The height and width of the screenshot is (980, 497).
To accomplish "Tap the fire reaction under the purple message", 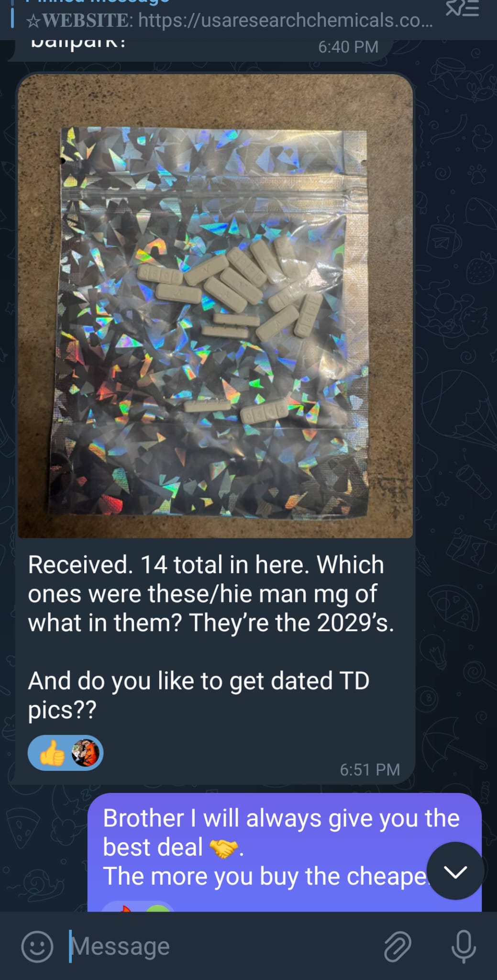I will tap(124, 907).
